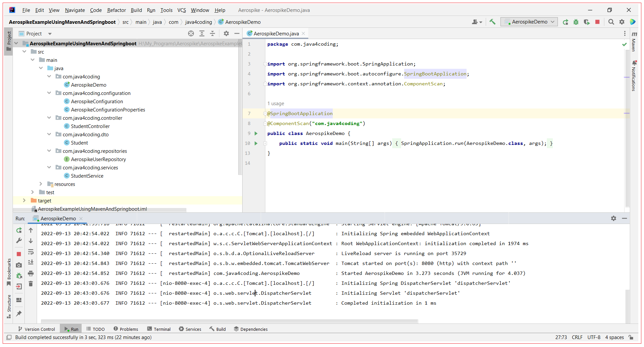Open the Problems tool window
This screenshot has width=644, height=347.
(x=126, y=329)
